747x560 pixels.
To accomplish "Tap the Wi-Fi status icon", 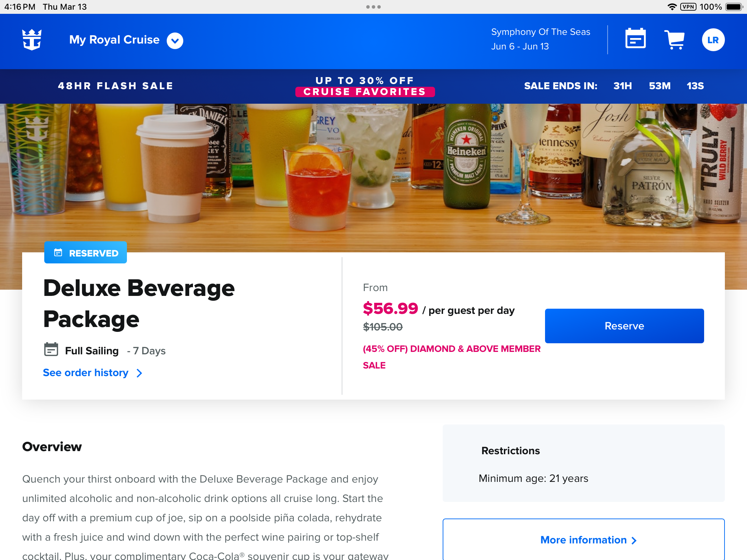I will 672,7.
